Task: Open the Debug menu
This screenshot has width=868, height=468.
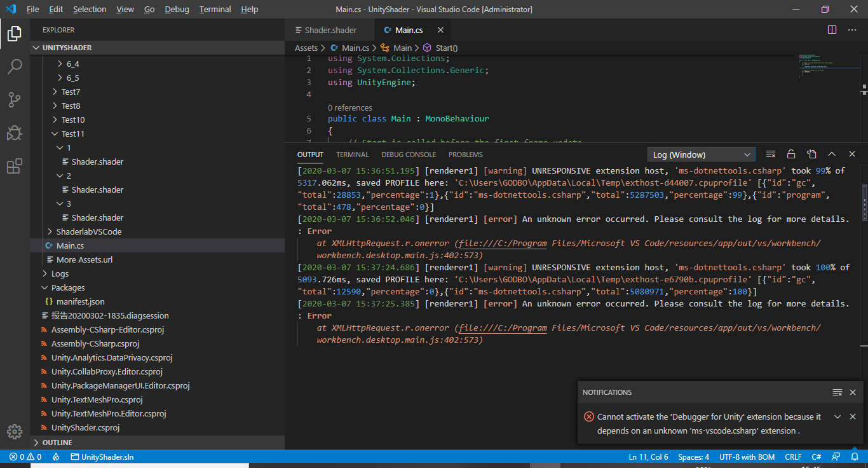Action: pyautogui.click(x=177, y=9)
